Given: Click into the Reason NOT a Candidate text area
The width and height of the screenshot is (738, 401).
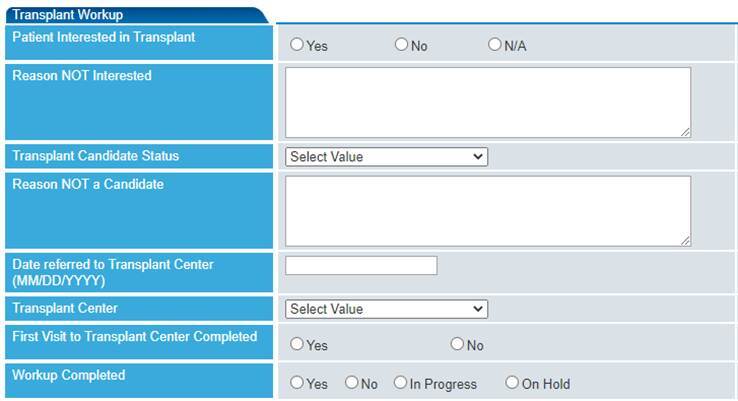Looking at the screenshot, I should pyautogui.click(x=488, y=211).
